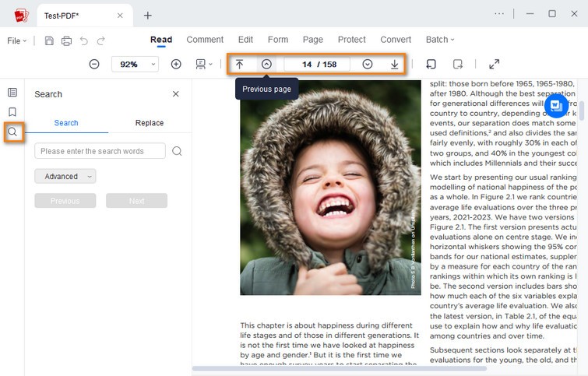Click the page number field showing 14
This screenshot has width=588, height=376.
pyautogui.click(x=317, y=64)
